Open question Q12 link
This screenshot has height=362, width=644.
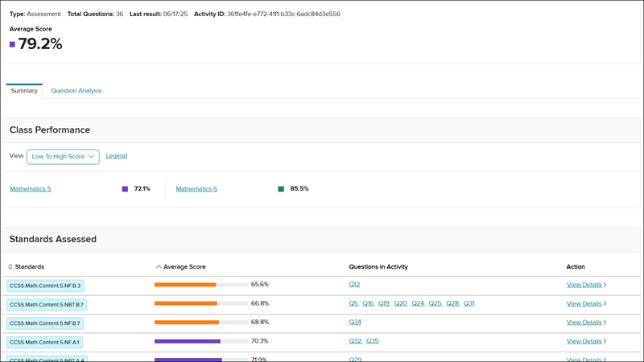click(x=354, y=285)
